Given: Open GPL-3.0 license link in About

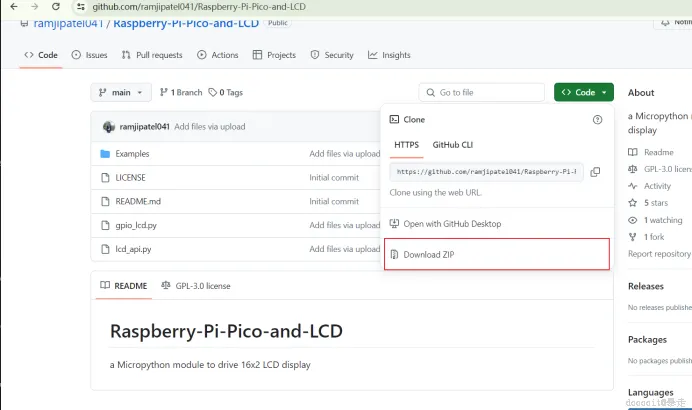Looking at the screenshot, I should [660, 169].
